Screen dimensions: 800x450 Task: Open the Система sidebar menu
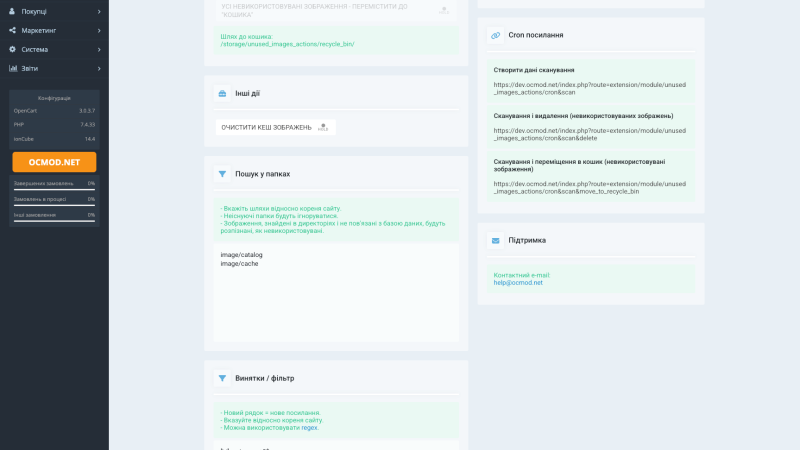(x=54, y=49)
